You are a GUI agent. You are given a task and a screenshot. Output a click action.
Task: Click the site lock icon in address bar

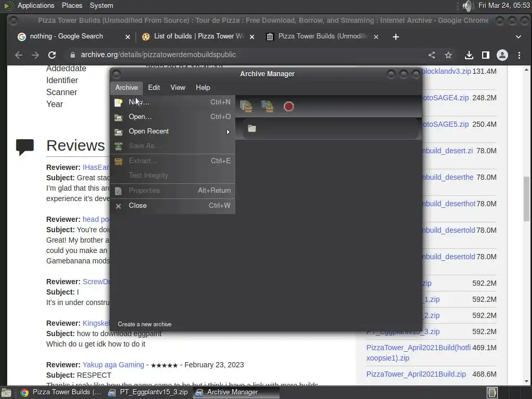pos(73,55)
